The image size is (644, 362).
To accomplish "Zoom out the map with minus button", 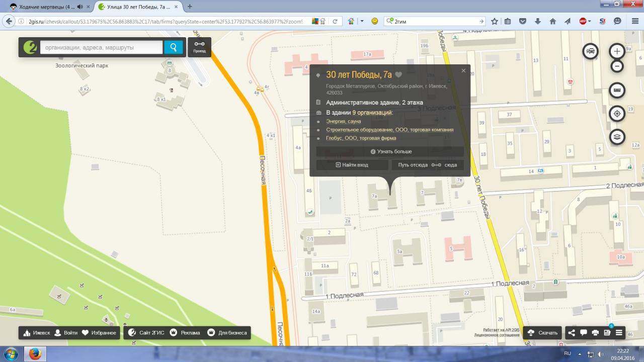I will click(x=617, y=66).
